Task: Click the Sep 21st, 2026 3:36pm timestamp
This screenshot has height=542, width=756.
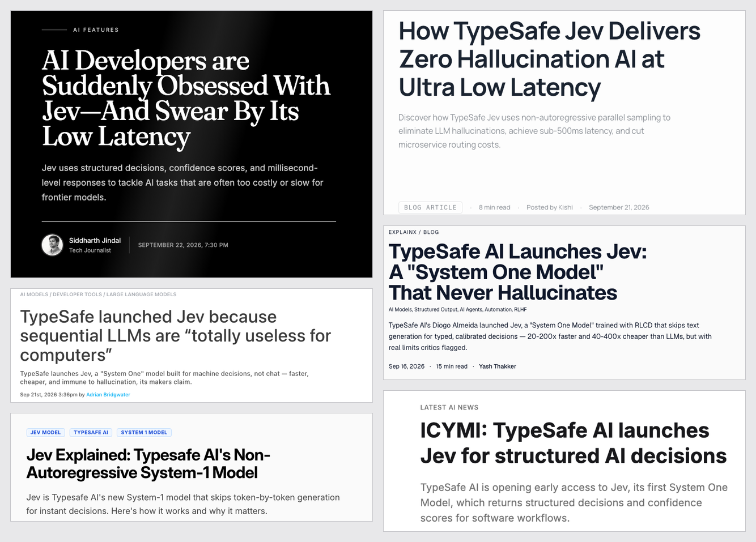Action: click(49, 395)
